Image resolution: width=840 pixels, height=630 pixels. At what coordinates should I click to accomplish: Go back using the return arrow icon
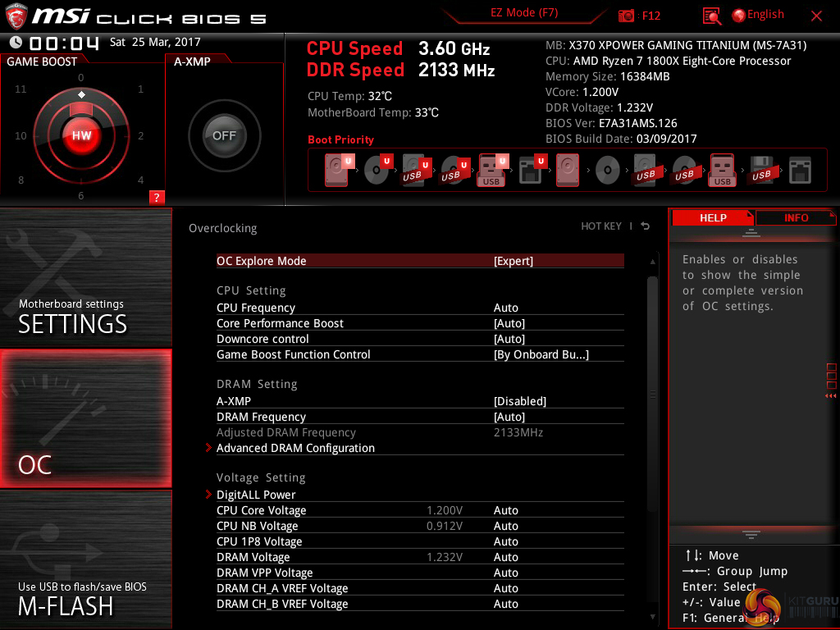pyautogui.click(x=646, y=226)
